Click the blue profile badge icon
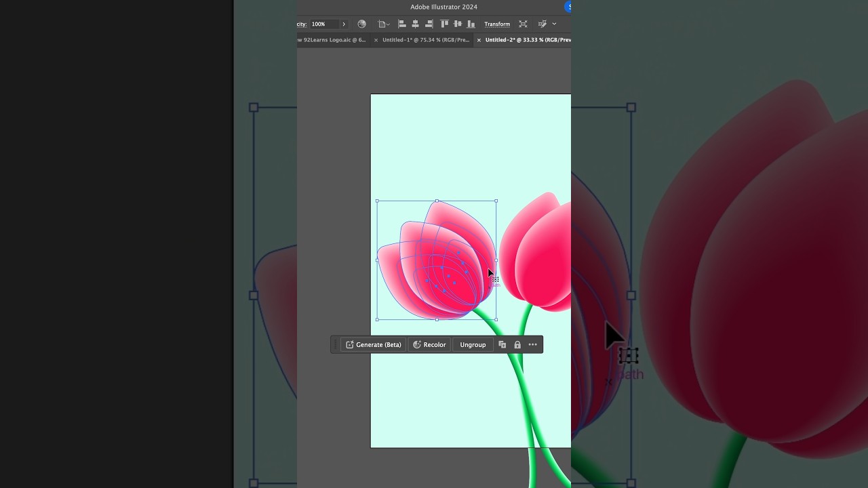868x488 pixels. coord(568,7)
